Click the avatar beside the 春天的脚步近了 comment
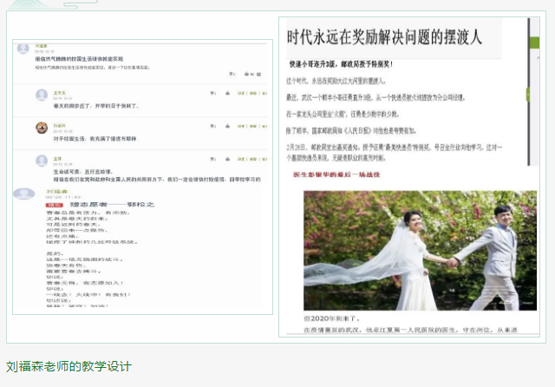This screenshot has height=387, width=555. click(x=42, y=95)
